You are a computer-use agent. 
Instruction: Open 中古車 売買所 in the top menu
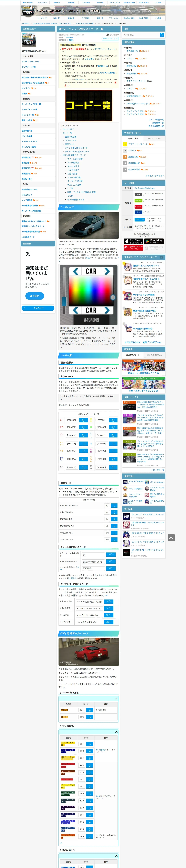coord(143,2)
